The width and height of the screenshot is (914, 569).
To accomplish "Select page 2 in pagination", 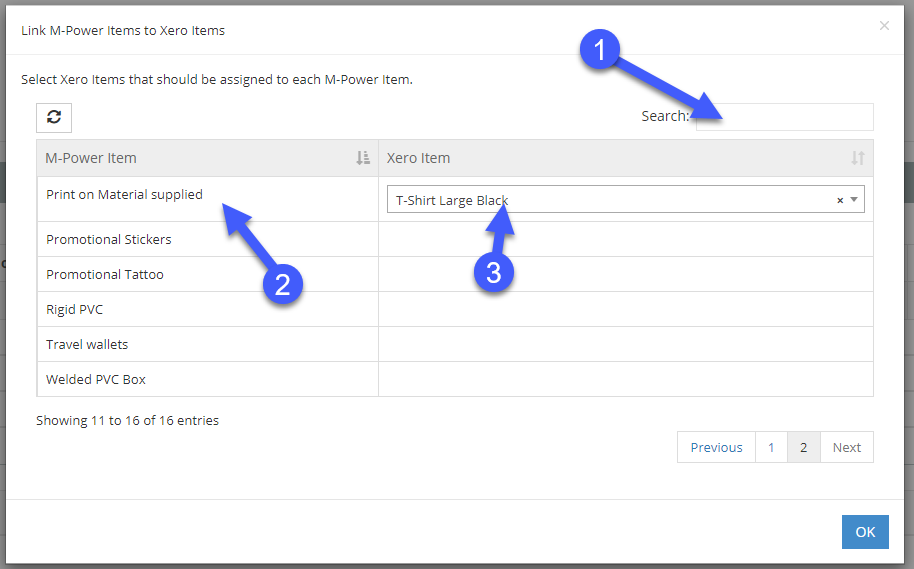I will (x=803, y=447).
